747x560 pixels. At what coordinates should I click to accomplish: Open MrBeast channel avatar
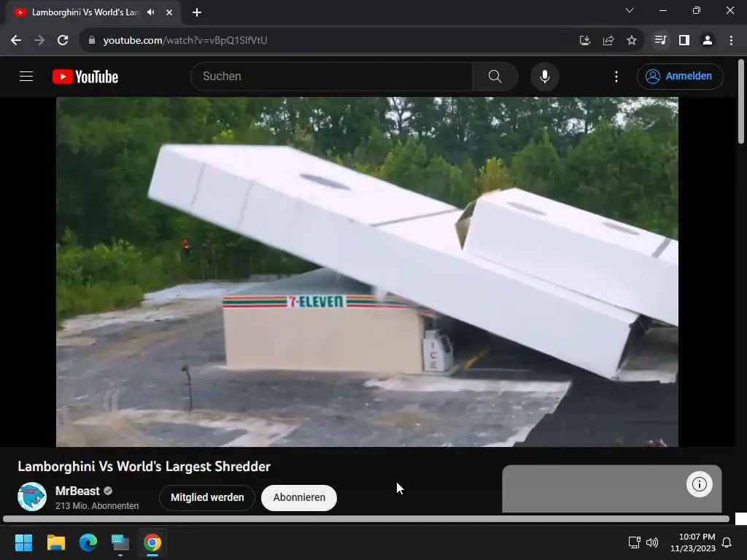pos(32,497)
